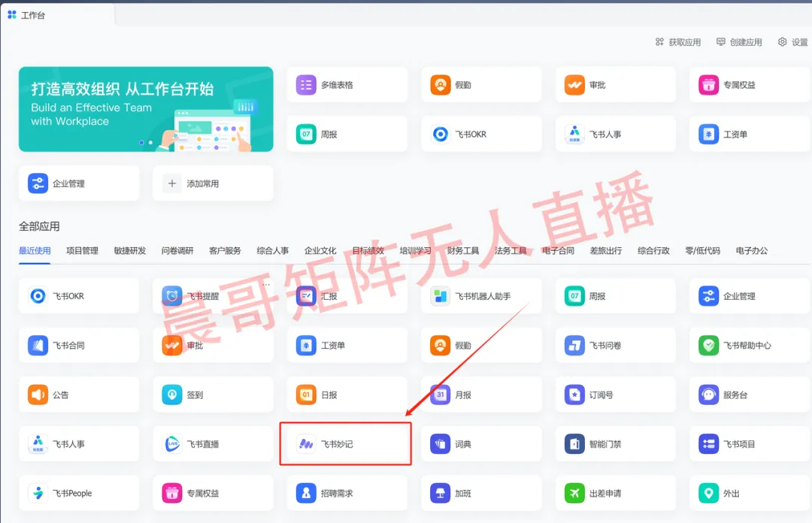812x523 pixels.
Task: Switch to 综合人事 tab
Action: 273,251
